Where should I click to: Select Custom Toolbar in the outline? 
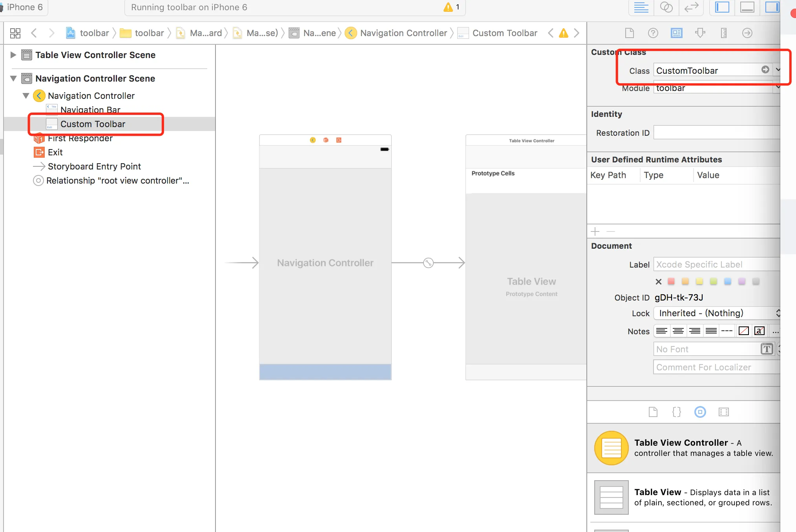[x=93, y=124]
